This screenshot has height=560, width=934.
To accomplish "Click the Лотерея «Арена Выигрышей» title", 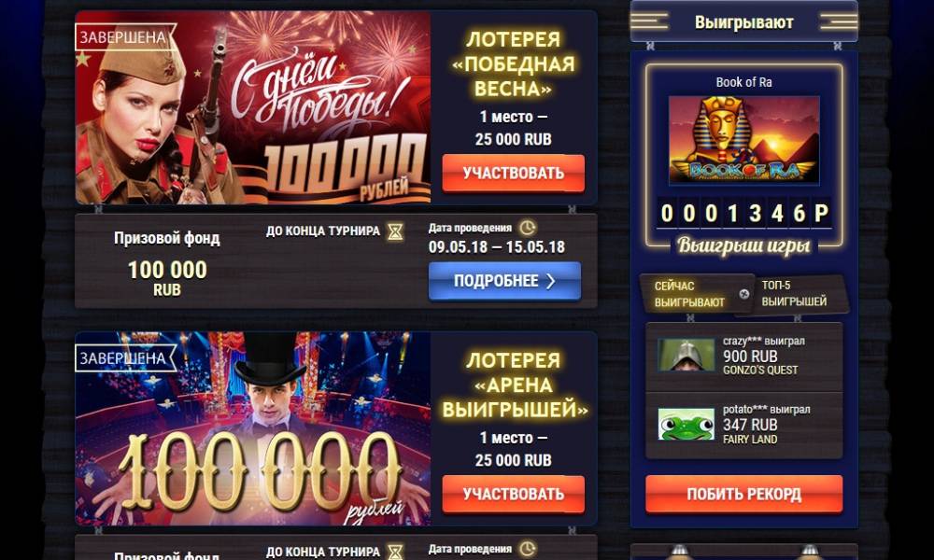I will [514, 385].
